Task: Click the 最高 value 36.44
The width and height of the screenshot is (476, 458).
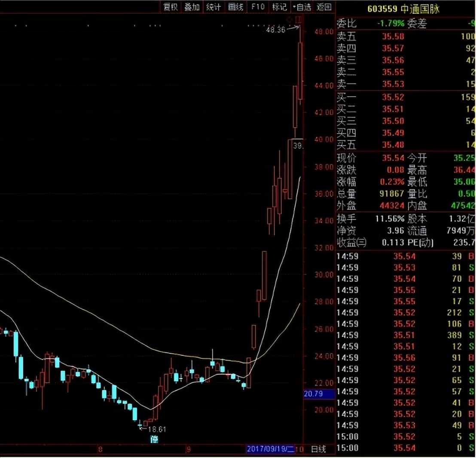Action: [464, 170]
